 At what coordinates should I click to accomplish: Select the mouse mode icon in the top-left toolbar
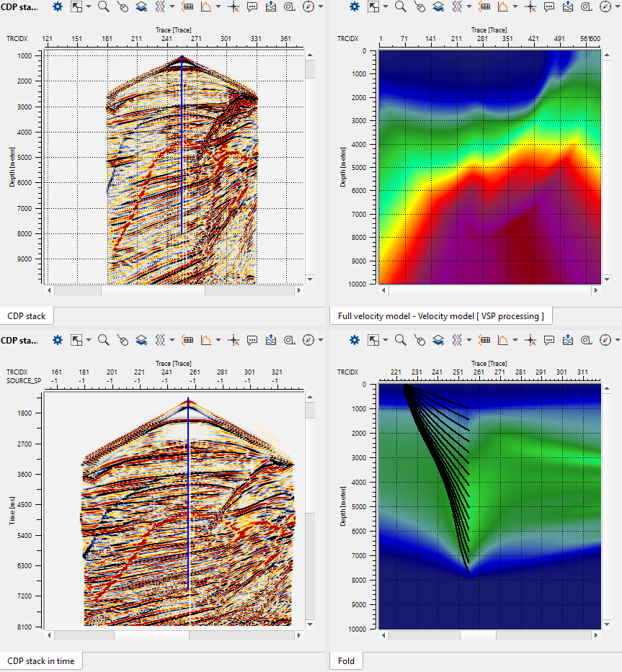click(122, 7)
